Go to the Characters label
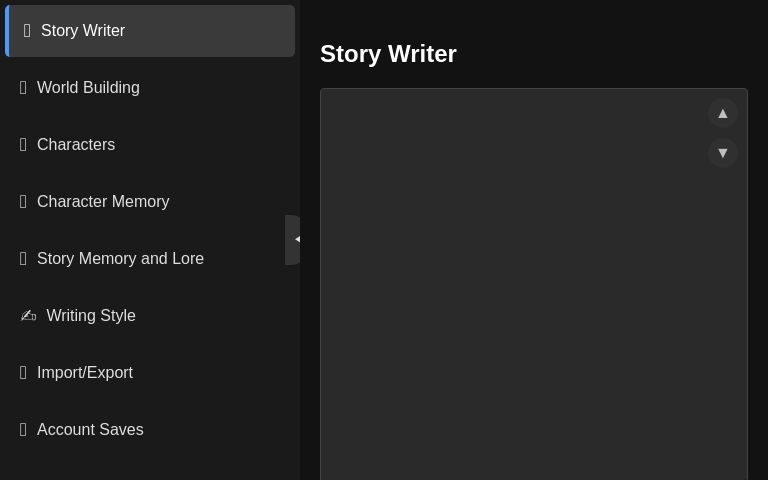This screenshot has width=768, height=480. [x=76, y=145]
